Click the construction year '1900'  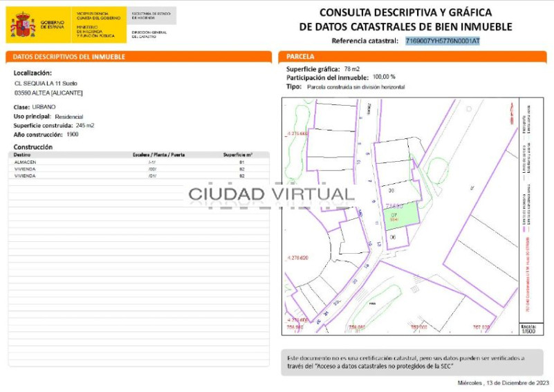click(x=73, y=135)
